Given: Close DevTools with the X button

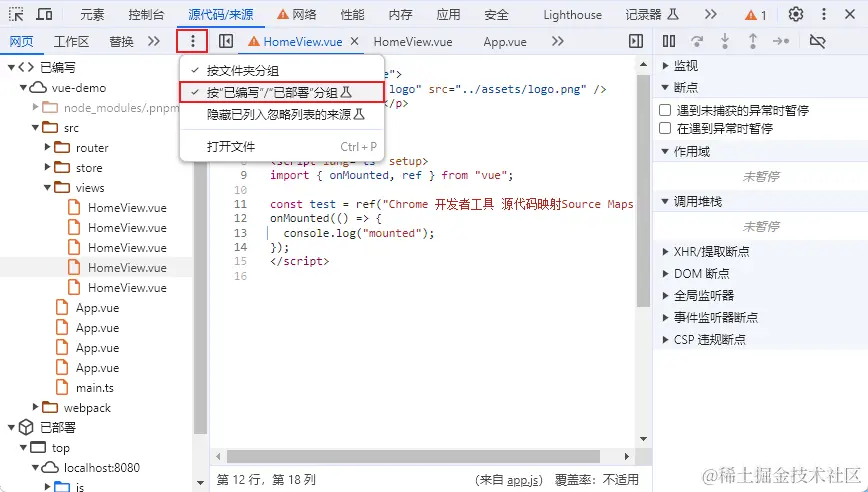Looking at the screenshot, I should pyautogui.click(x=850, y=14).
